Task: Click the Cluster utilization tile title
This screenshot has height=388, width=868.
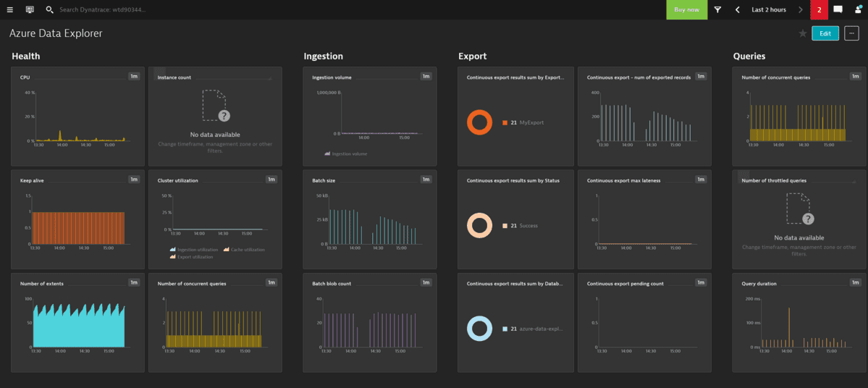Action: tap(178, 180)
